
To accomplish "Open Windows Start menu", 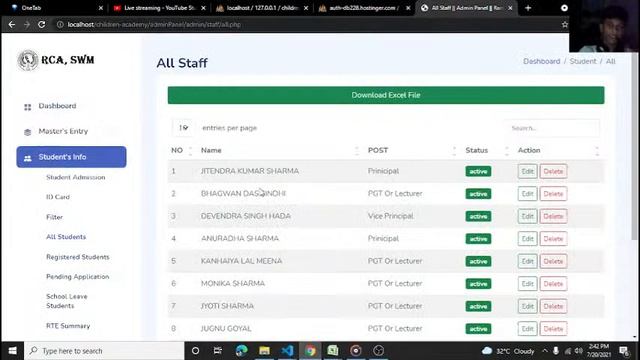I will pos(12,351).
